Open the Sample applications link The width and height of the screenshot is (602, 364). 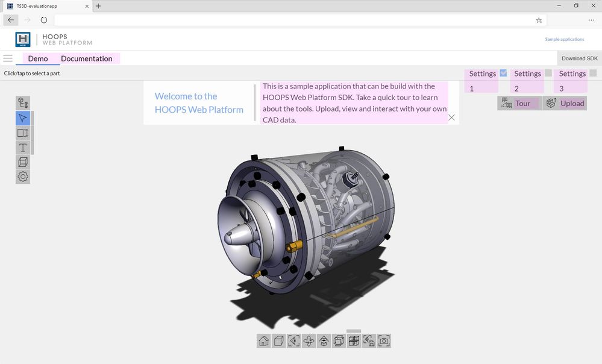tap(565, 39)
